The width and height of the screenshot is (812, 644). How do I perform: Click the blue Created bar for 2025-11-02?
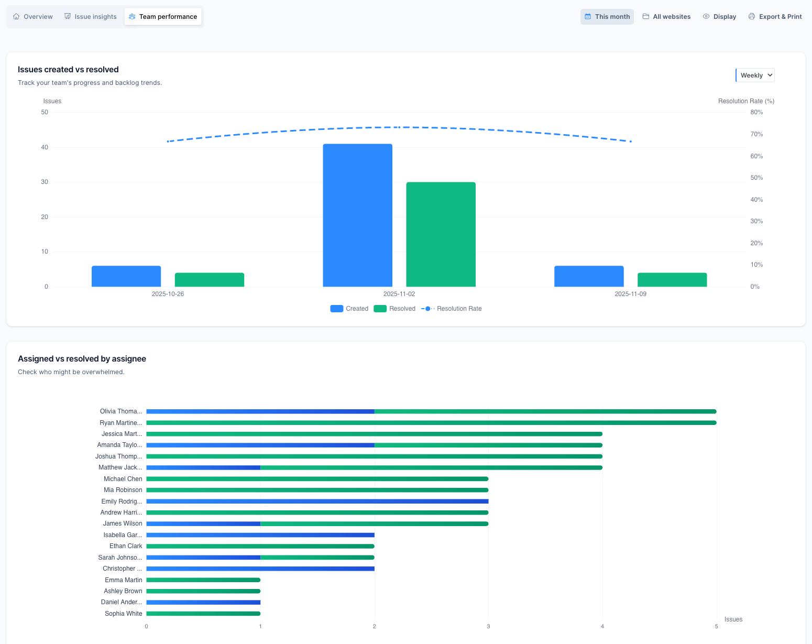(x=357, y=215)
